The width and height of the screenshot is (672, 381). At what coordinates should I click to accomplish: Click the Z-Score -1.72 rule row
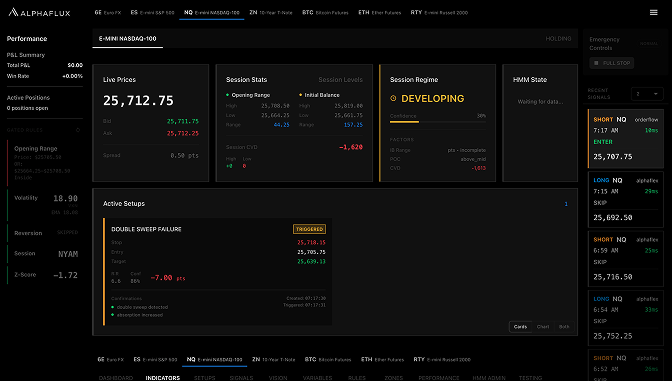pos(45,275)
